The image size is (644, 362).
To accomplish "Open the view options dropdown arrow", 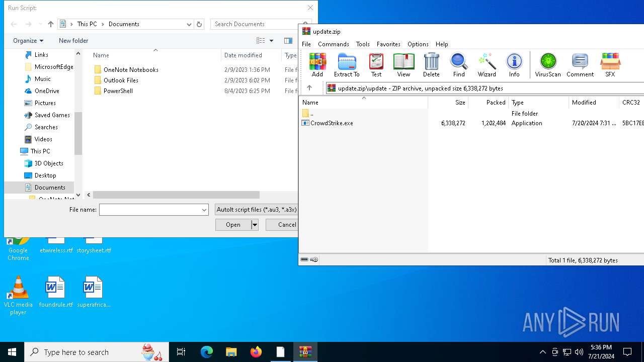I will [x=271, y=41].
